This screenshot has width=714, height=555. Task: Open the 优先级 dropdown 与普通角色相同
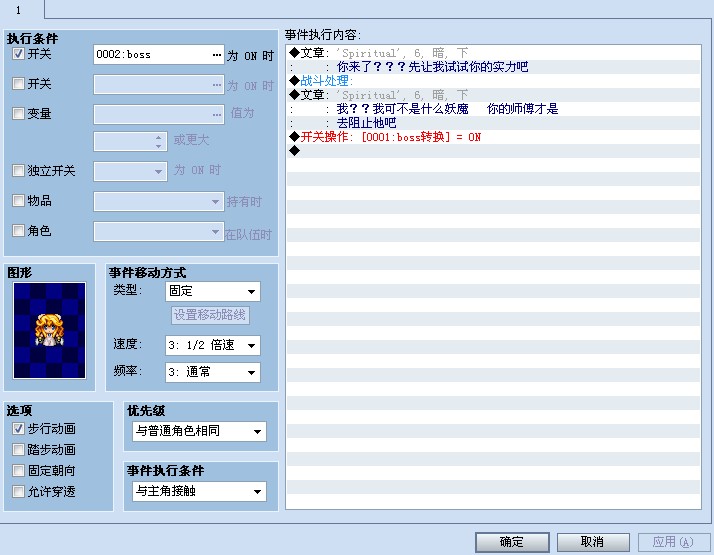199,431
